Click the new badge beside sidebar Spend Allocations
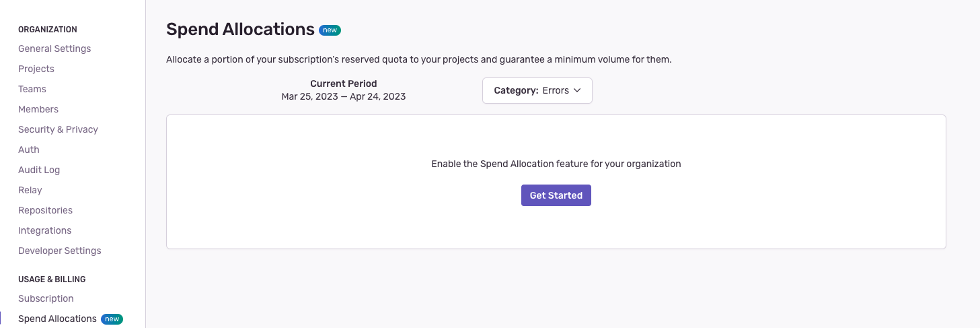 coord(112,319)
